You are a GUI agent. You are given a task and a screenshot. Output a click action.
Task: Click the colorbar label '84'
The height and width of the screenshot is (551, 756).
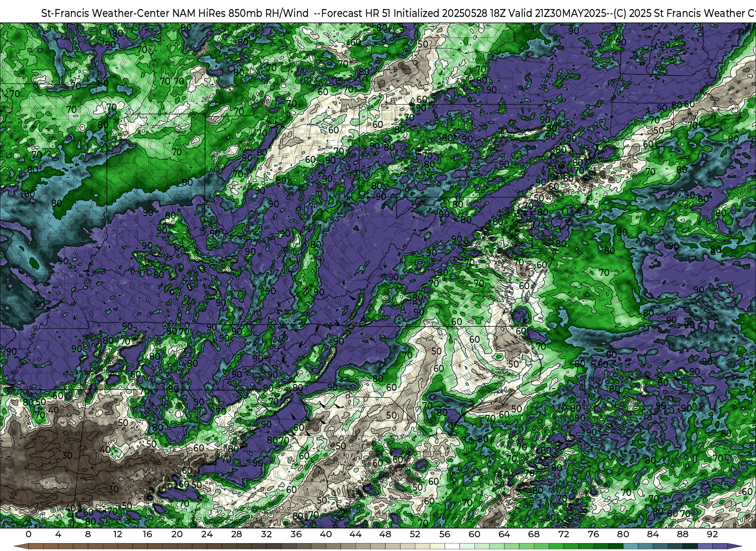click(653, 534)
